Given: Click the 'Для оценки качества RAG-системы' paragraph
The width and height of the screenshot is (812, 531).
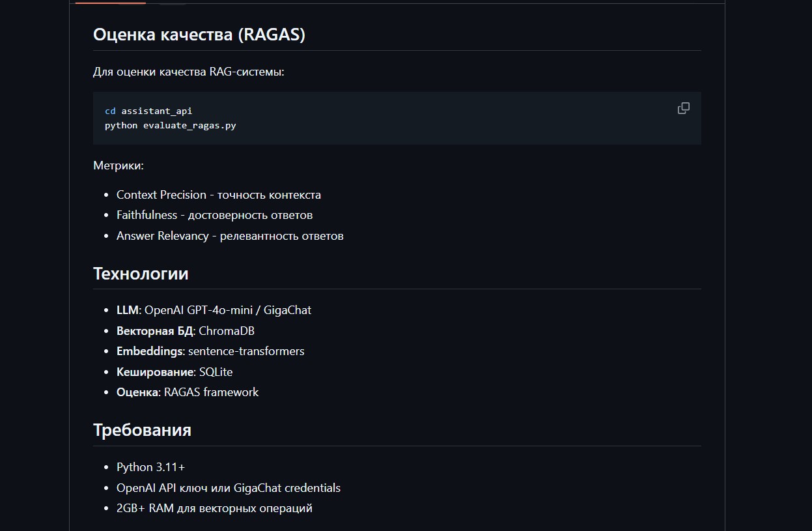Looking at the screenshot, I should (189, 71).
